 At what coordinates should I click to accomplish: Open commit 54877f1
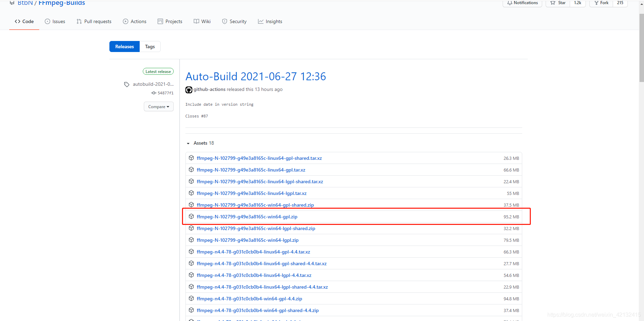coord(165,93)
